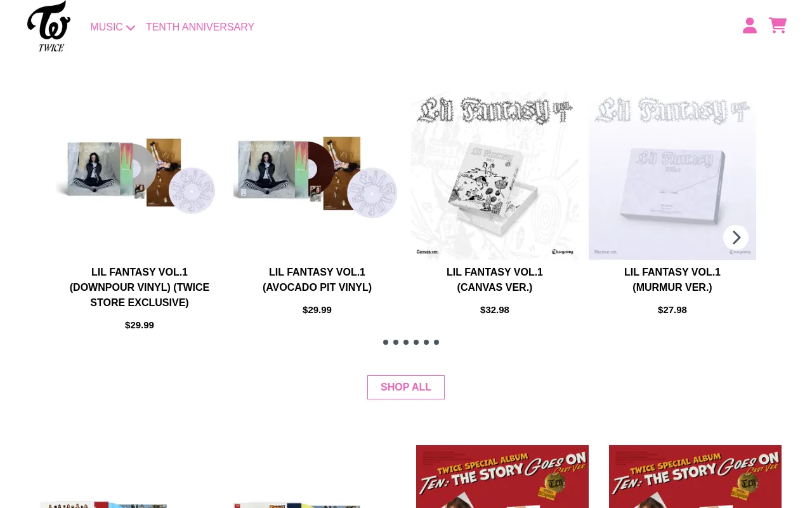Screen dimensions: 812x508
Task: Advance carousel with next arrow
Action: tap(736, 237)
